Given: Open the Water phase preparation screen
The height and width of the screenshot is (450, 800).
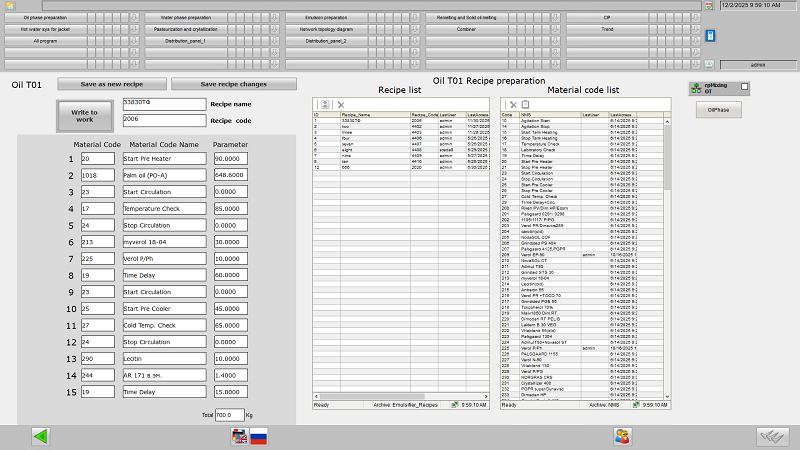Looking at the screenshot, I should pyautogui.click(x=186, y=18).
